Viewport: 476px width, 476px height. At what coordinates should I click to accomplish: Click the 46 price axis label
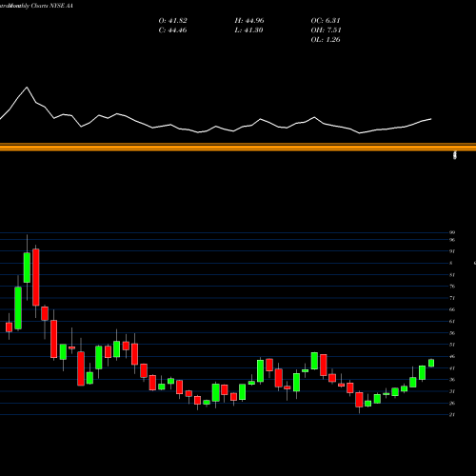tap(452, 356)
